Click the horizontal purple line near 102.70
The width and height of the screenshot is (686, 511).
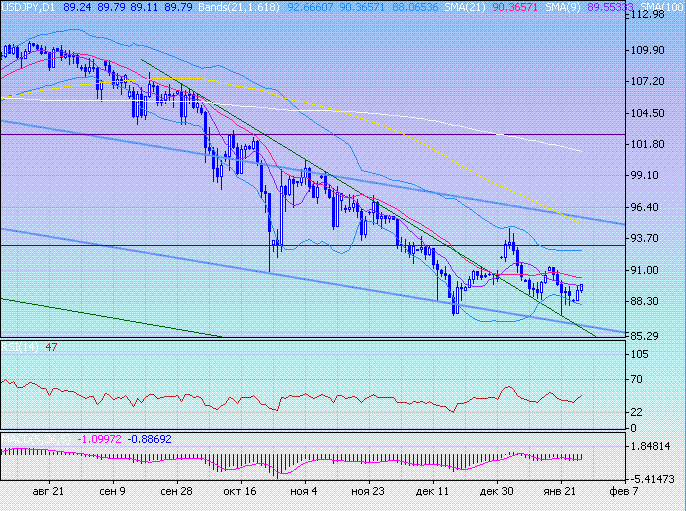coord(300,134)
